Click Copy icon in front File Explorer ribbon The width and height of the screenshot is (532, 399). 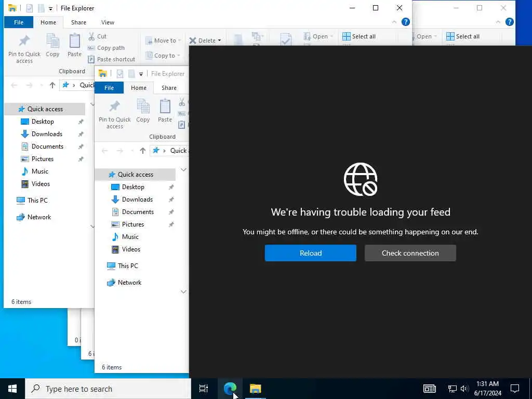coord(143,111)
